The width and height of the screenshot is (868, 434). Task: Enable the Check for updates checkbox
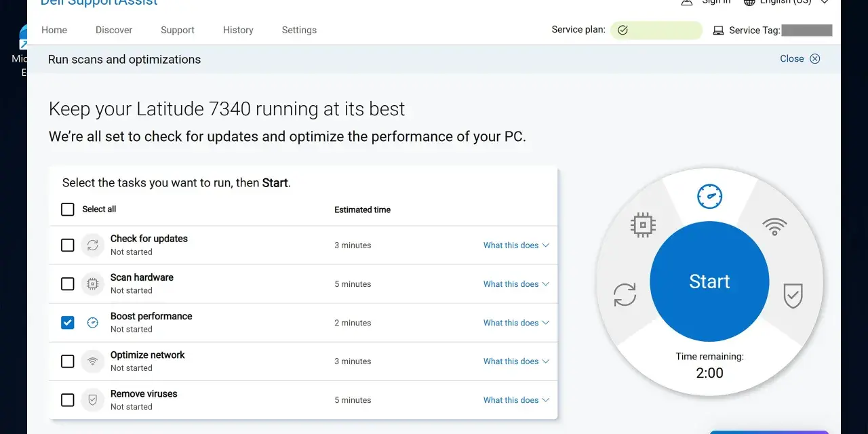[68, 245]
